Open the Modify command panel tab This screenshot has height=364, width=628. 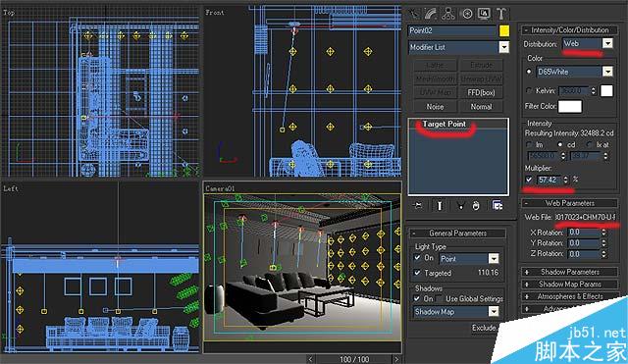(431, 15)
